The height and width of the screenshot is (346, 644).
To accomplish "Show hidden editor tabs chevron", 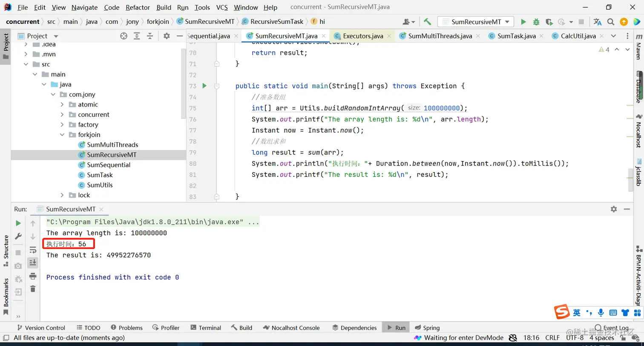I will pos(613,36).
